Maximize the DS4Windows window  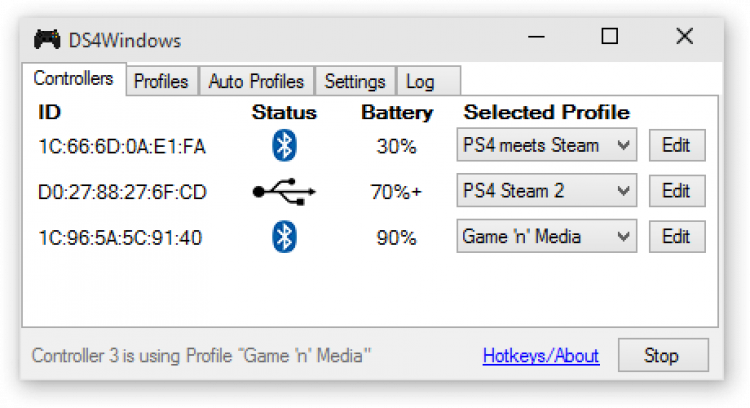click(x=609, y=38)
